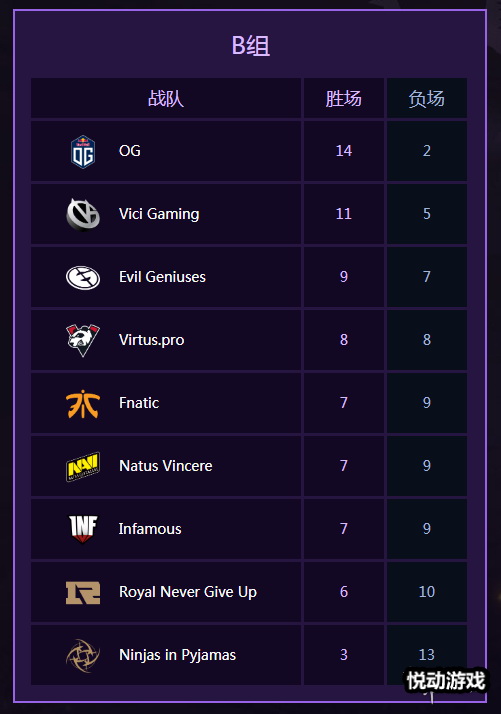Select the Infamous INF logo
Image resolution: width=501 pixels, height=714 pixels.
click(x=83, y=529)
